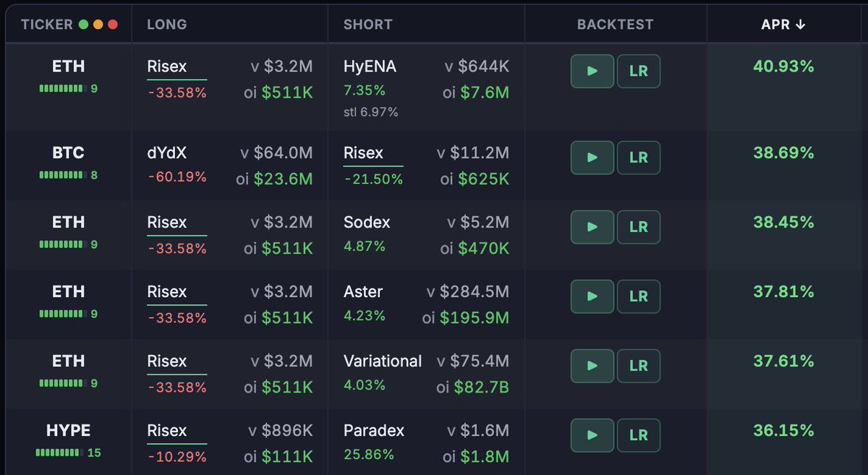Open Risex link in the HYPE row
868x475 pixels.
point(167,431)
